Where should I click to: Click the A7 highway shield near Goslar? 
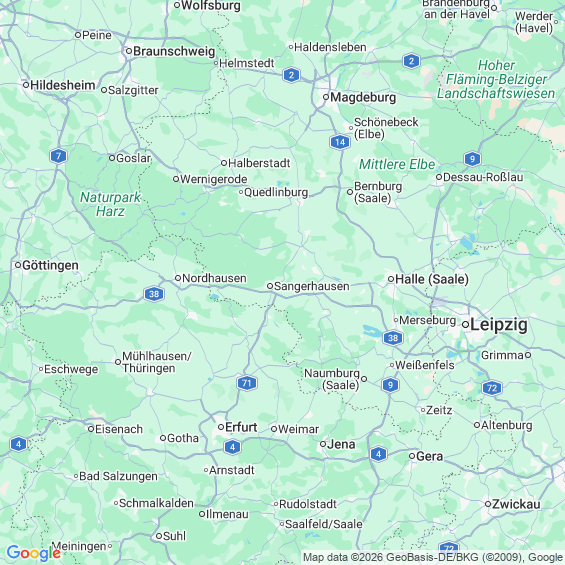(x=58, y=156)
